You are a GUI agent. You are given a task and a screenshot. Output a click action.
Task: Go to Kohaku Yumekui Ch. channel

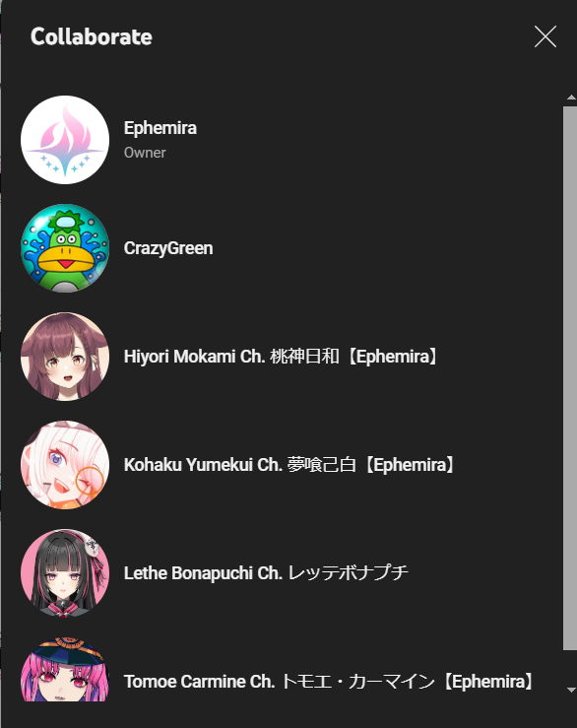coord(290,465)
